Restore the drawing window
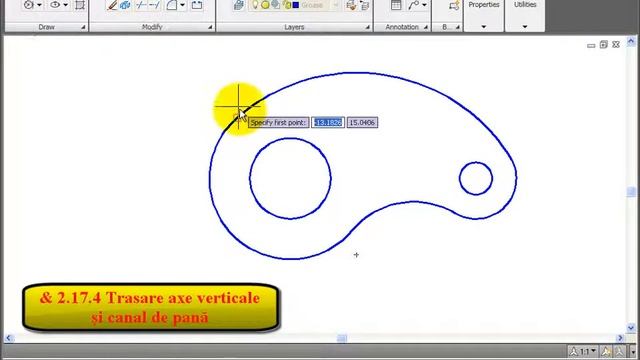The image size is (640, 360). pyautogui.click(x=604, y=44)
